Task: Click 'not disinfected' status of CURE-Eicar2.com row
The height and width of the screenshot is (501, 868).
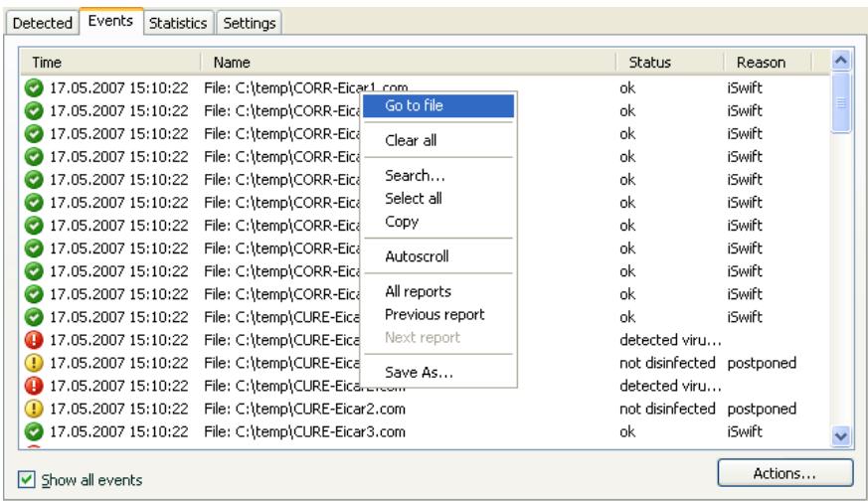Action: [x=667, y=409]
